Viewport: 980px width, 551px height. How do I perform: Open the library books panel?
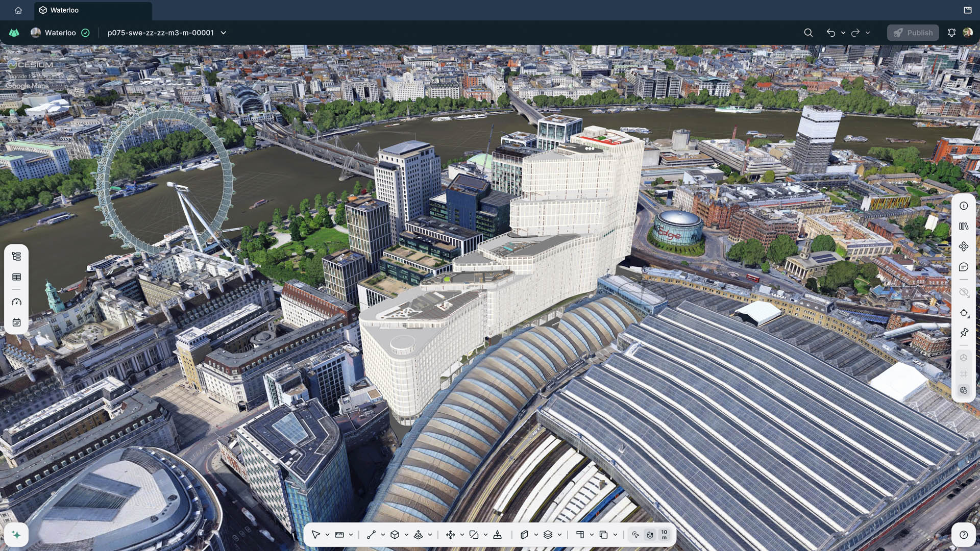point(964,227)
